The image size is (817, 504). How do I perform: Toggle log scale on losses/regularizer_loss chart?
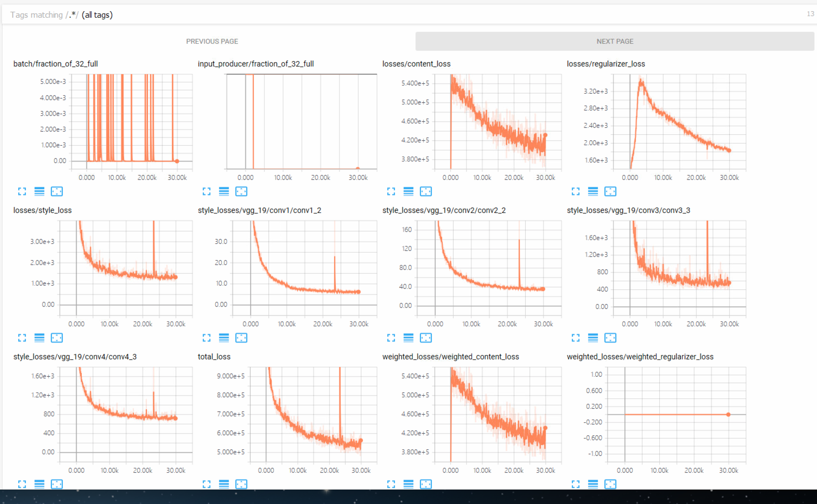[x=593, y=192]
